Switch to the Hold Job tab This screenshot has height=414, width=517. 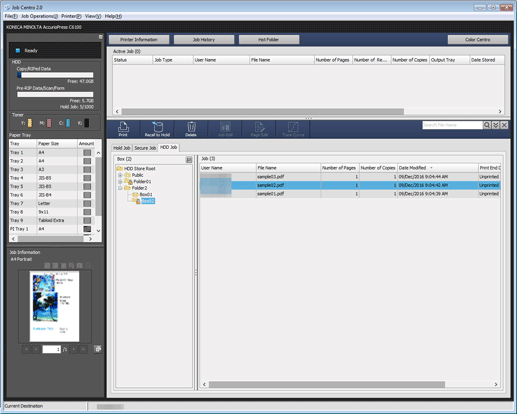pyautogui.click(x=121, y=148)
